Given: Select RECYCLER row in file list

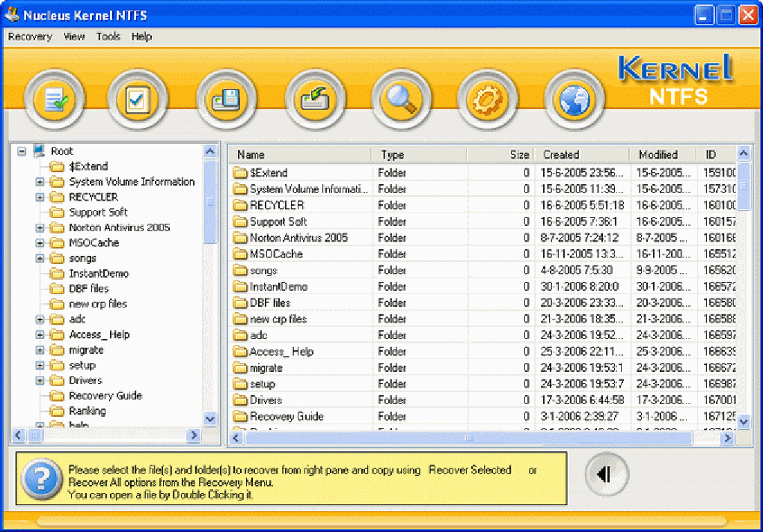Looking at the screenshot, I should point(482,206).
